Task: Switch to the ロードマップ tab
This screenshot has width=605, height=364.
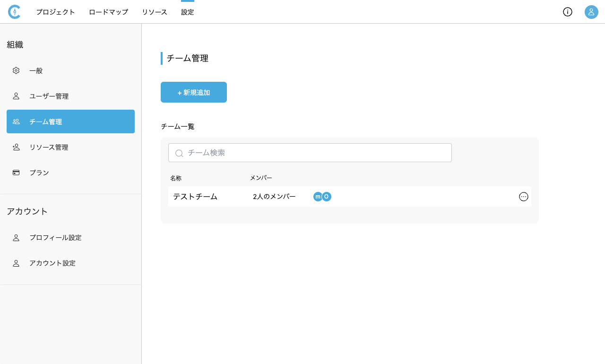Action: (x=108, y=12)
